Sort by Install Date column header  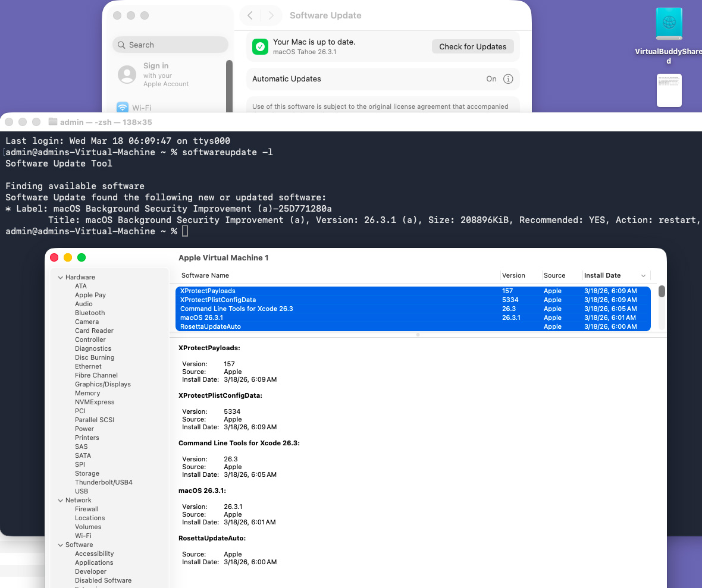602,276
